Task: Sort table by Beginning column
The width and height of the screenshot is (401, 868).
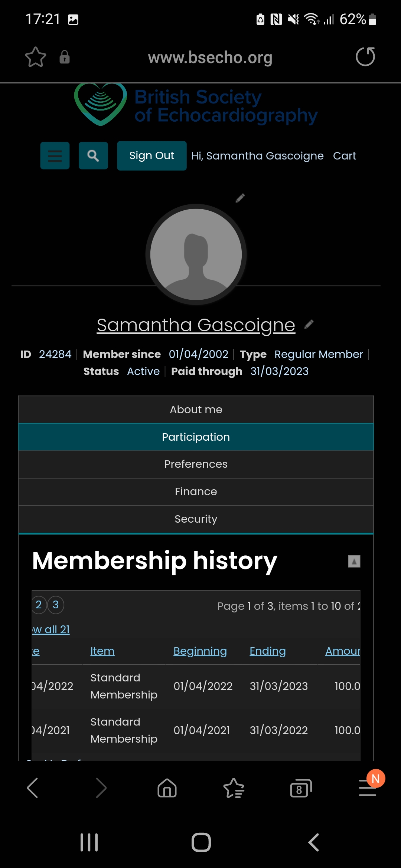Action: tap(200, 651)
